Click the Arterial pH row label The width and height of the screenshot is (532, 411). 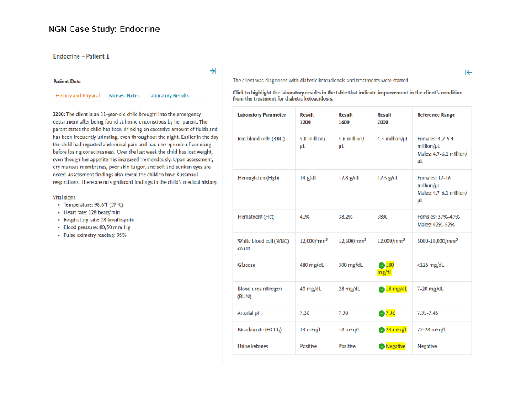tap(250, 313)
